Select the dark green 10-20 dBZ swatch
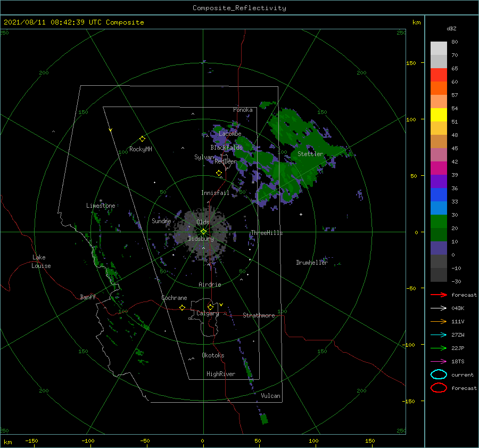479x448 pixels. (x=439, y=235)
